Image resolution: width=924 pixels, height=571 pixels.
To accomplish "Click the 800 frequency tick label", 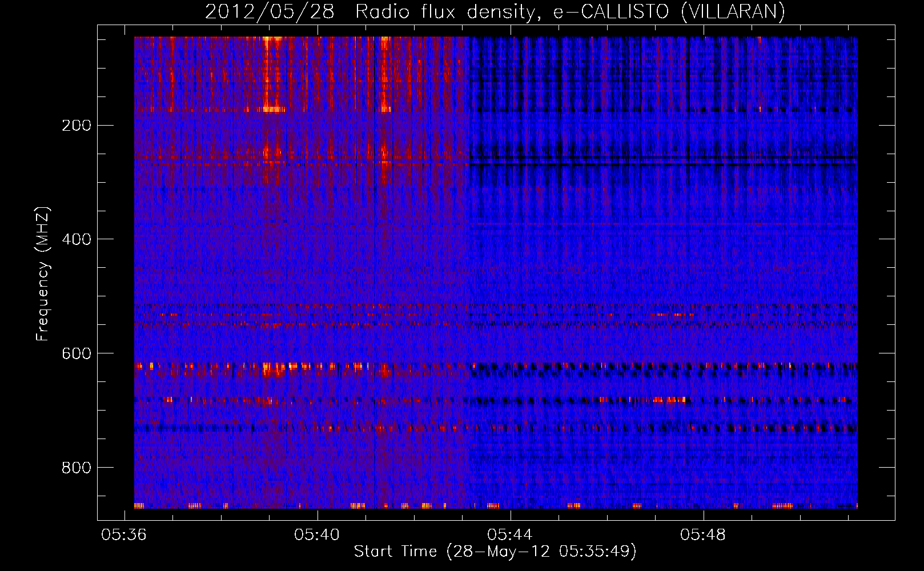I will [77, 468].
